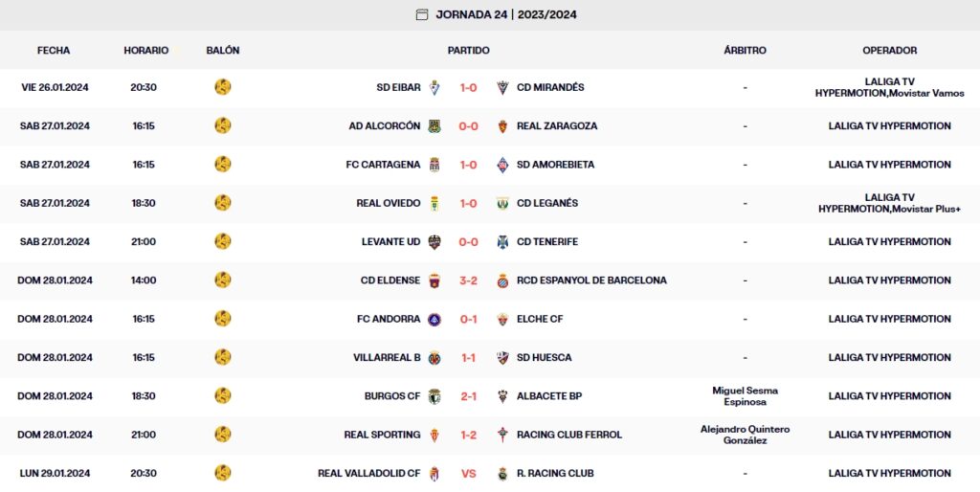Click the ball icon in the Eibar row
The width and height of the screenshot is (980, 492).
(223, 87)
